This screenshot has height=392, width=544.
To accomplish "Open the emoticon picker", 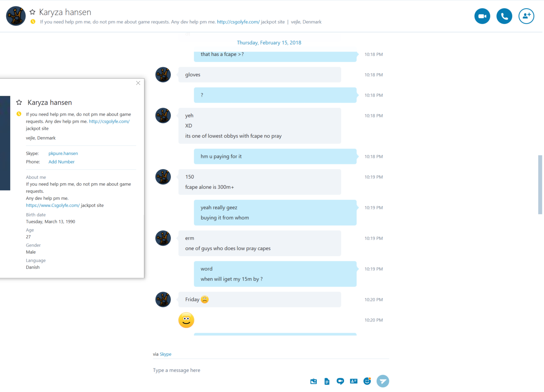I will coord(367,381).
